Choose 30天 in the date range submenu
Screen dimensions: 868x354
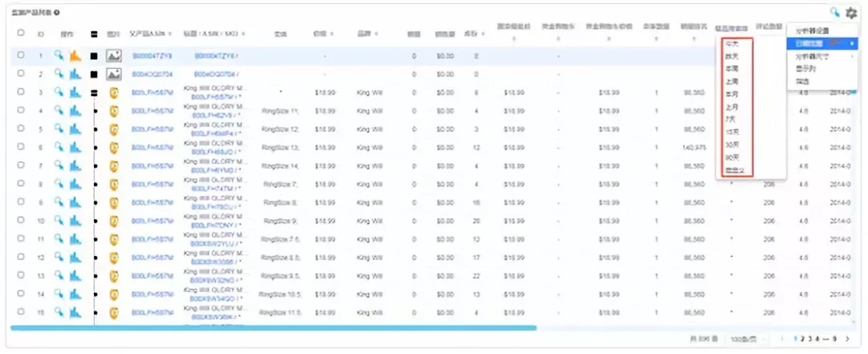731,145
